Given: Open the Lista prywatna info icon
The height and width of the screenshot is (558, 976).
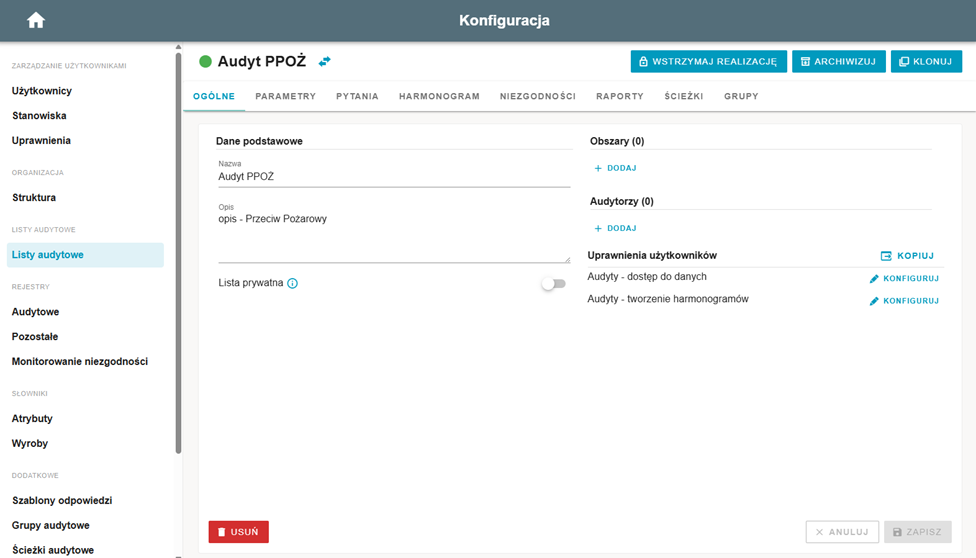Looking at the screenshot, I should [293, 283].
